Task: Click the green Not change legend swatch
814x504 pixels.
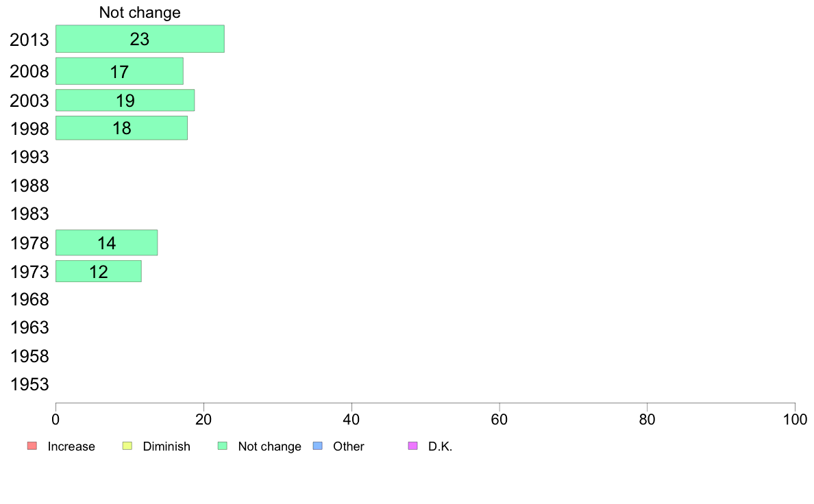Action: (x=223, y=446)
